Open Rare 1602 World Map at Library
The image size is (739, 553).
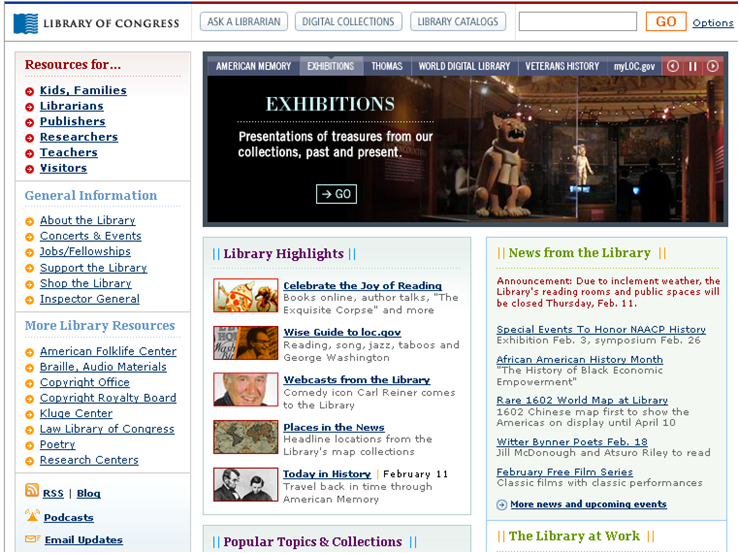[583, 400]
